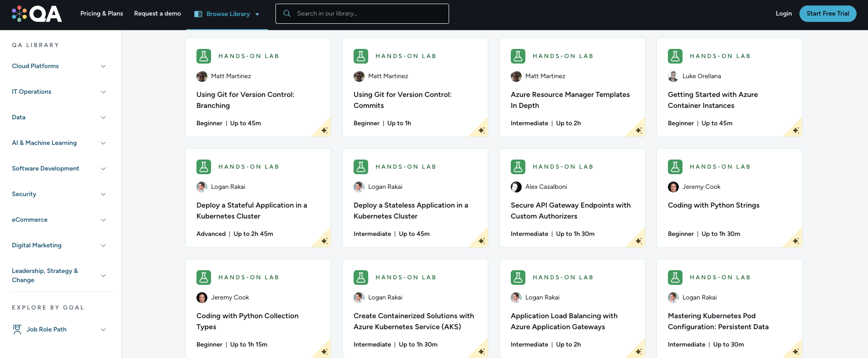The height and width of the screenshot is (358, 868).
Task: Open Pricing & Plans page
Action: click(x=101, y=14)
